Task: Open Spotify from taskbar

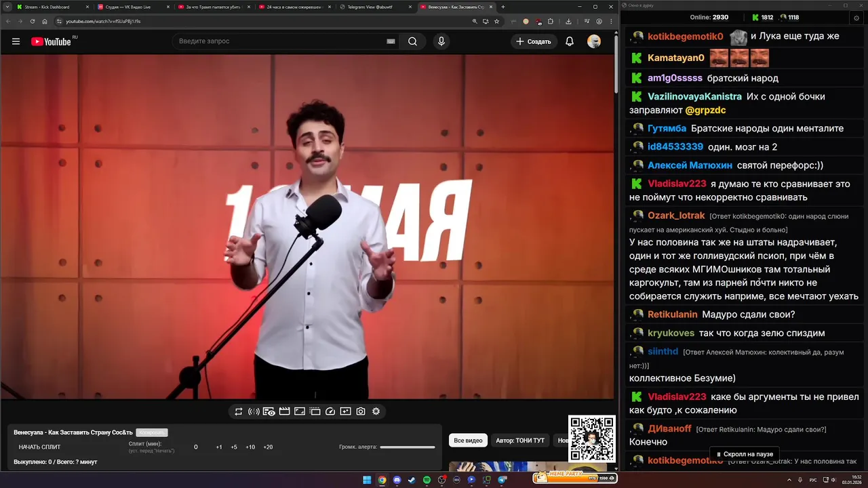Action: 427,480
